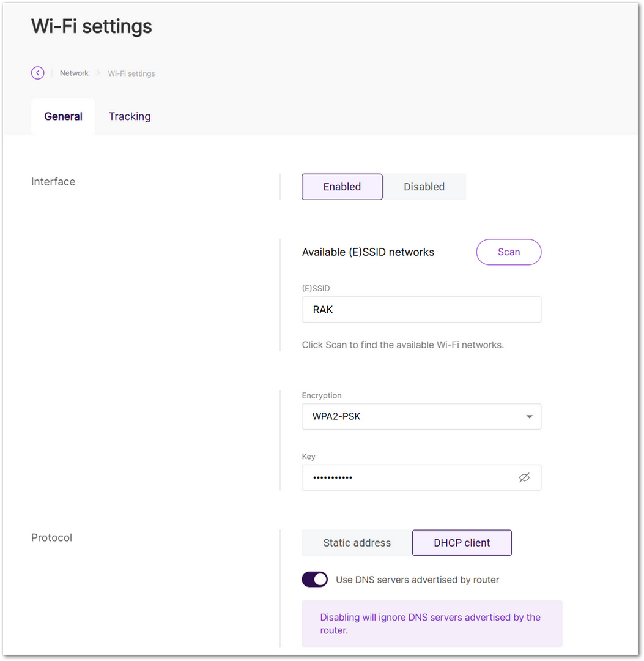Choose the DHCP client protocol
Viewport: 644px width, 661px height.
(462, 542)
